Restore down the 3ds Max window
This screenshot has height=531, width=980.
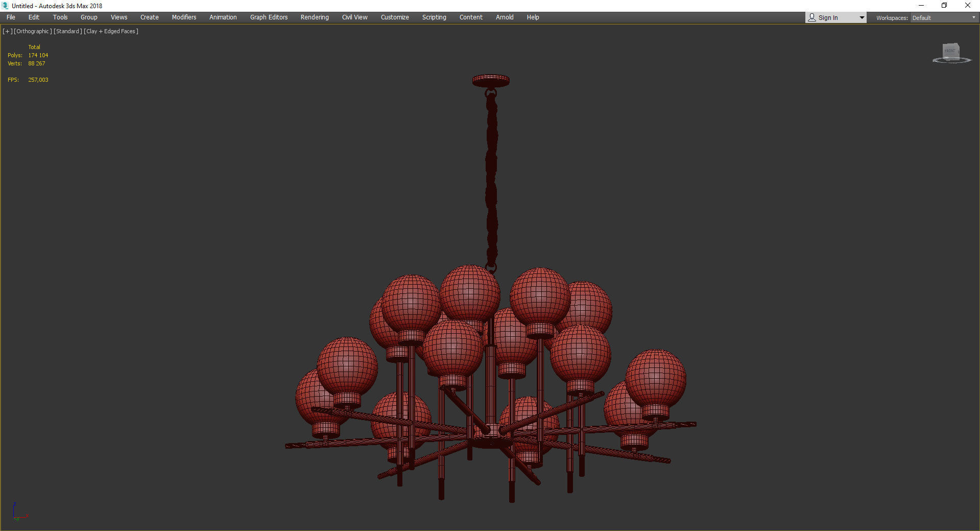944,6
